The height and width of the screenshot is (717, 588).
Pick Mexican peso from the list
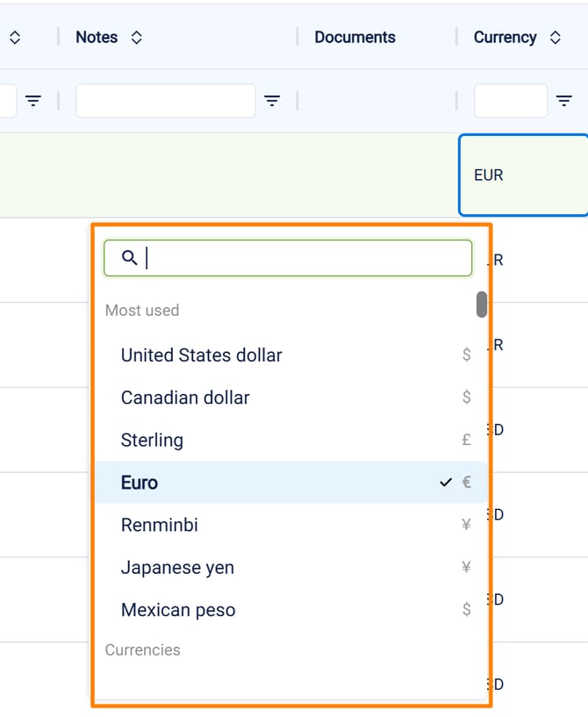[x=178, y=610]
